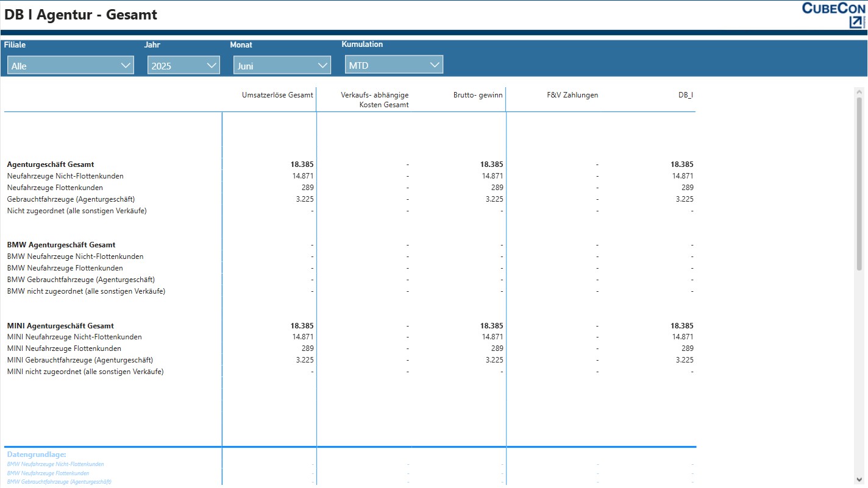Image resolution: width=868 pixels, height=488 pixels.
Task: Click BMW nicht zugeordnet (alle sonstigen Verkäufe)
Action: [86, 291]
